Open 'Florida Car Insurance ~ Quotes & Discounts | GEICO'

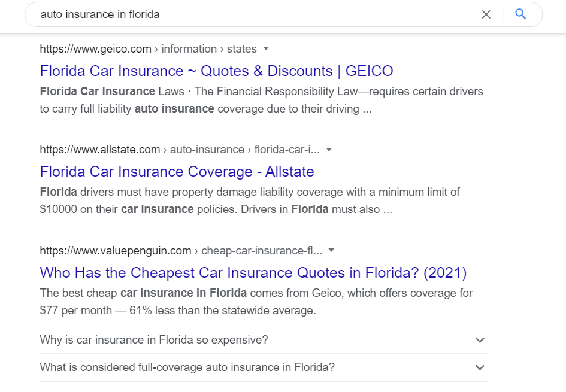point(217,71)
